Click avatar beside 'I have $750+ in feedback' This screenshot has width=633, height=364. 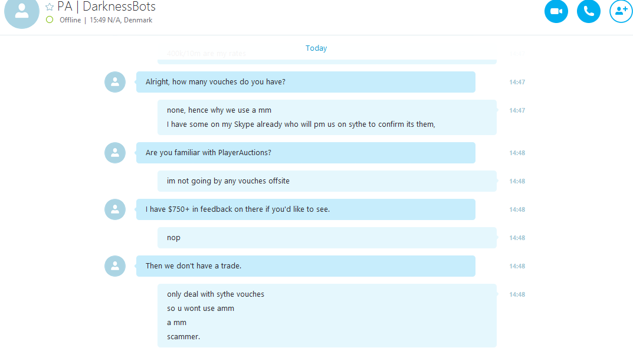pos(115,209)
